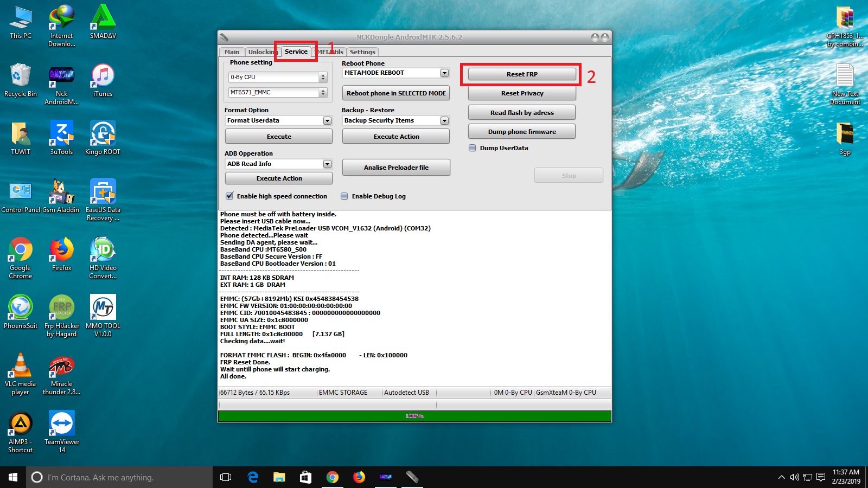
Task: Open TeamViewer 14 desktop shortcut
Action: (61, 432)
